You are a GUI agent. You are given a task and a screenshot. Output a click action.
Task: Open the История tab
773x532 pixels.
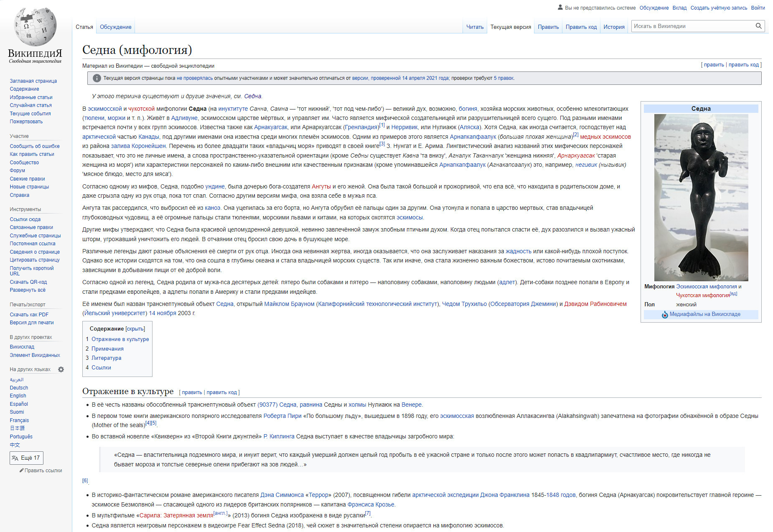614,27
